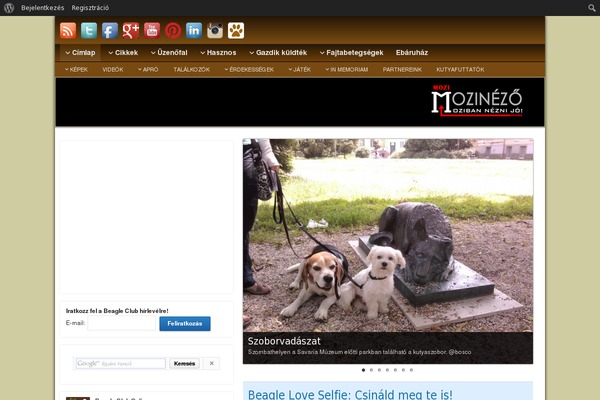Clear Google search with the X button
600x400 pixels.
212,363
